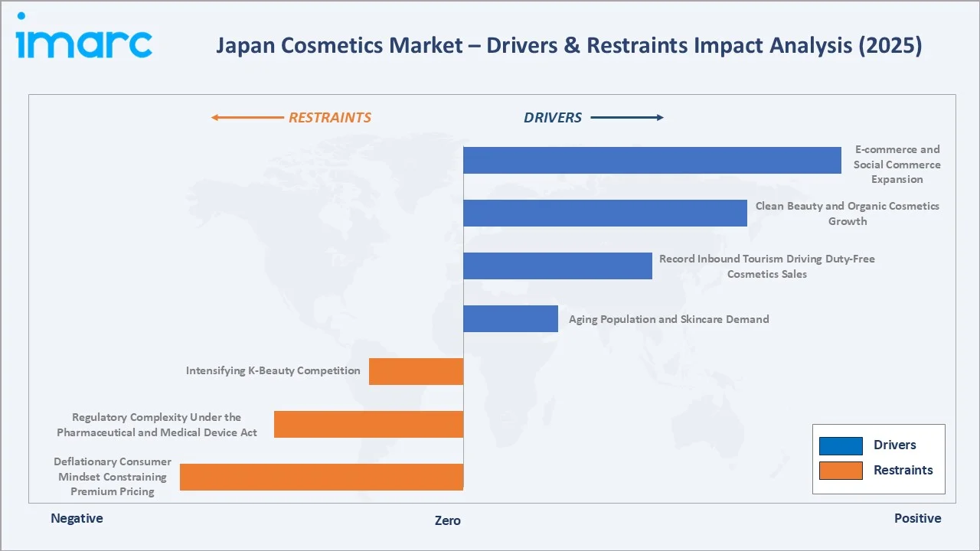Click the imarc logo
This screenshot has height=551, width=980.
pos(83,37)
